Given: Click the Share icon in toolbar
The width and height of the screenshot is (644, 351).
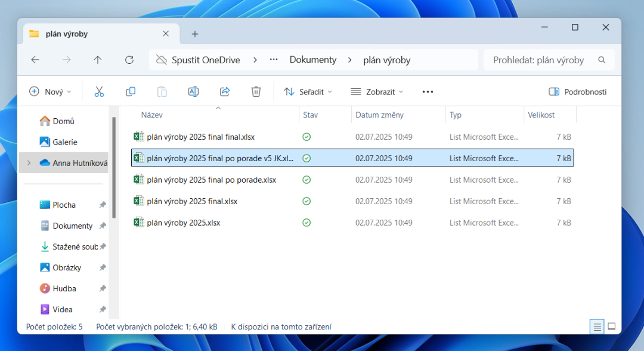Looking at the screenshot, I should (225, 91).
